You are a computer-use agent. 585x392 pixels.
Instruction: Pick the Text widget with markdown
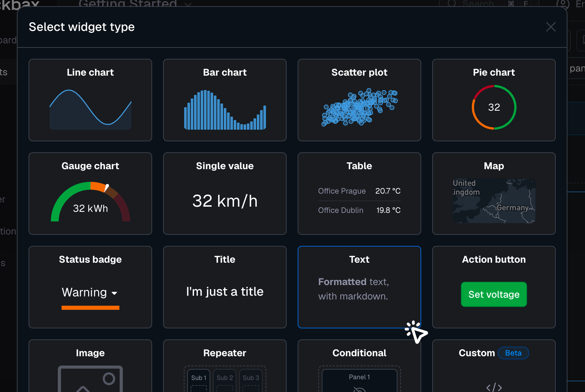(x=359, y=287)
